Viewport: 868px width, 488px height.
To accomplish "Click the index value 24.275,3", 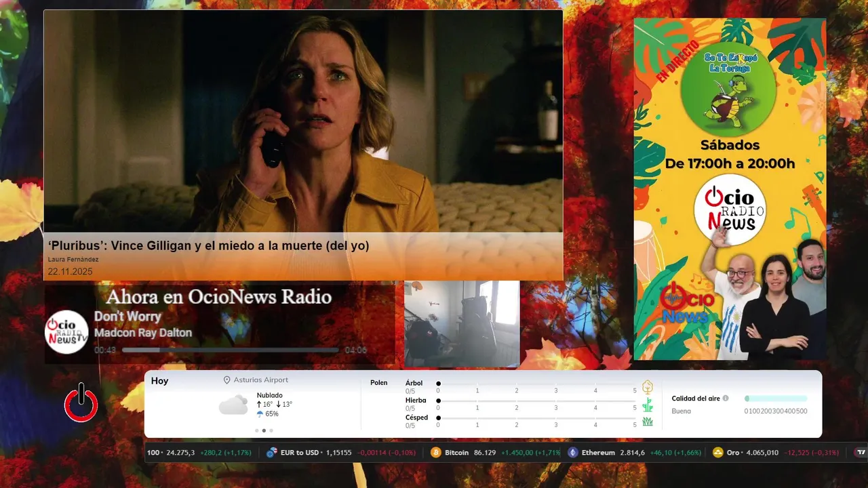I will pos(180,453).
